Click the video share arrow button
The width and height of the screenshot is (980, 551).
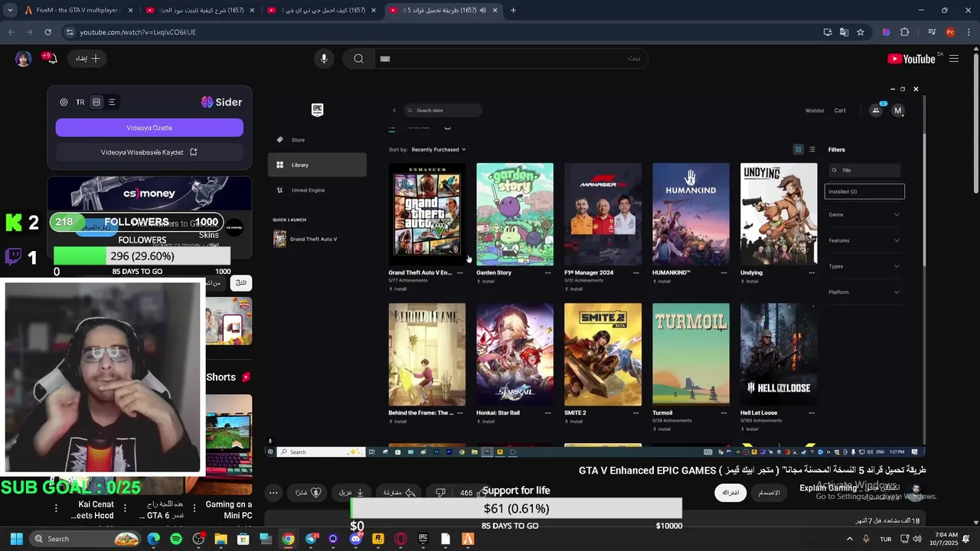pyautogui.click(x=398, y=493)
